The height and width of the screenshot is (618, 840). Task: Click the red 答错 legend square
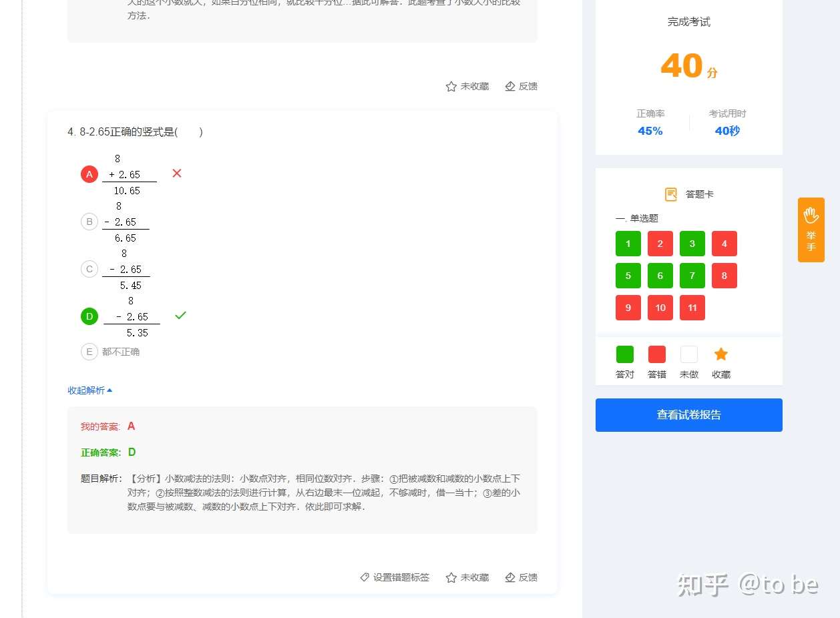click(x=656, y=354)
